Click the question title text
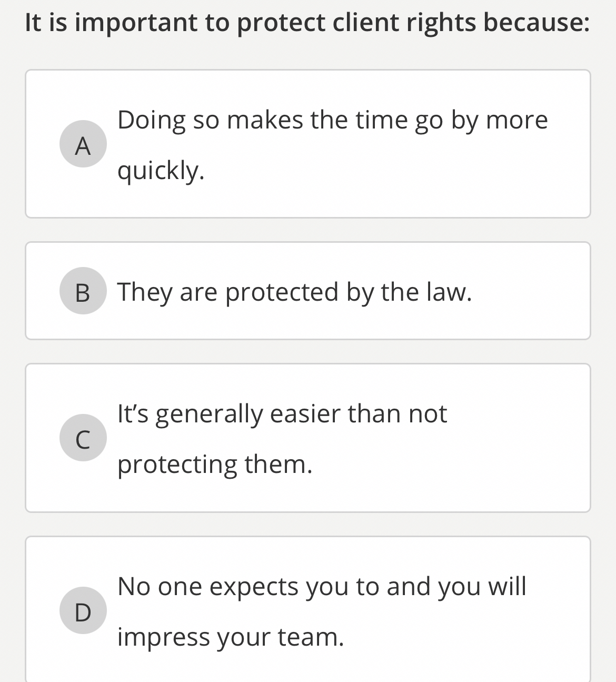 coord(307,23)
